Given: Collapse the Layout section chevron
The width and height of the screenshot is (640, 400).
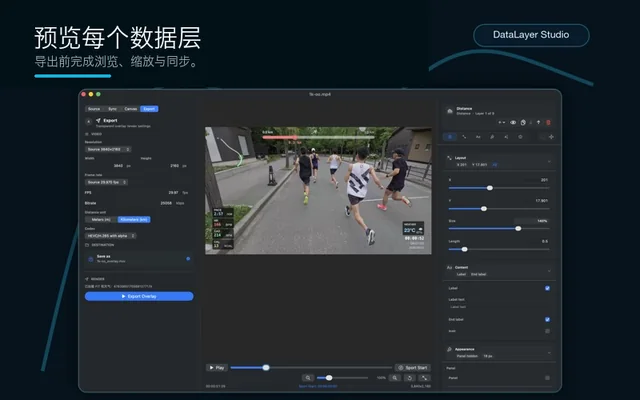Looking at the screenshot, I should coord(549,161).
